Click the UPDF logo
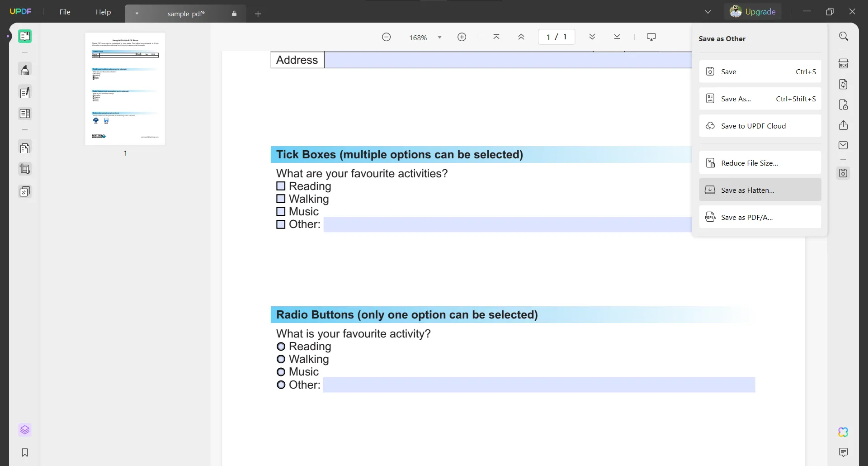Viewport: 868px width, 466px height. point(20,11)
